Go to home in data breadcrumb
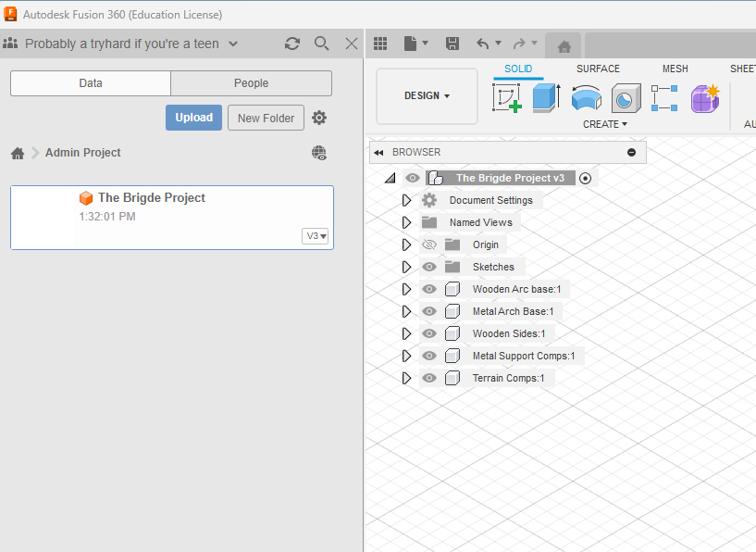The width and height of the screenshot is (756, 552). click(x=18, y=153)
